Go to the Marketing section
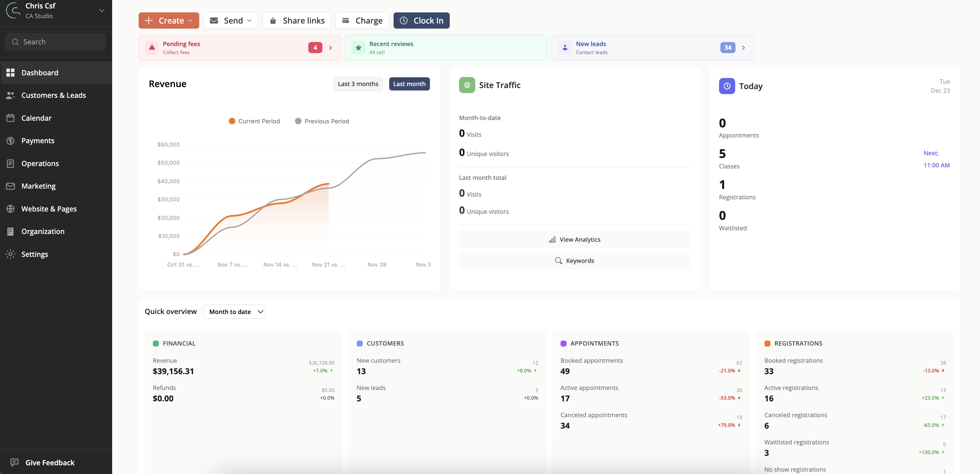Viewport: 980px width, 474px height. coord(38,186)
